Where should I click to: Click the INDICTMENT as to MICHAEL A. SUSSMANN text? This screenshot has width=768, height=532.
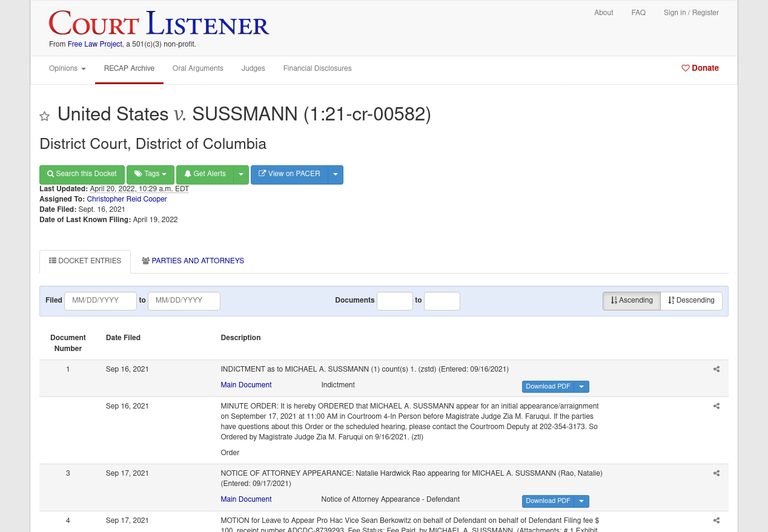coord(365,369)
